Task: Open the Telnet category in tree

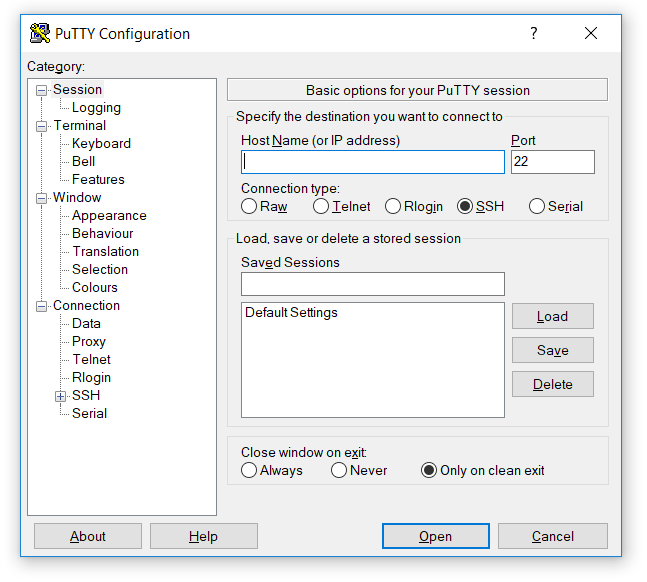Action: (x=92, y=360)
